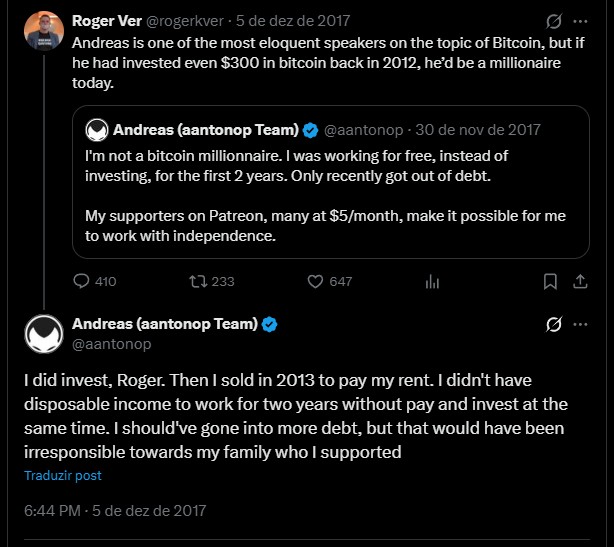Click the reply icon with 410 count
The height and width of the screenshot is (547, 614).
83,281
